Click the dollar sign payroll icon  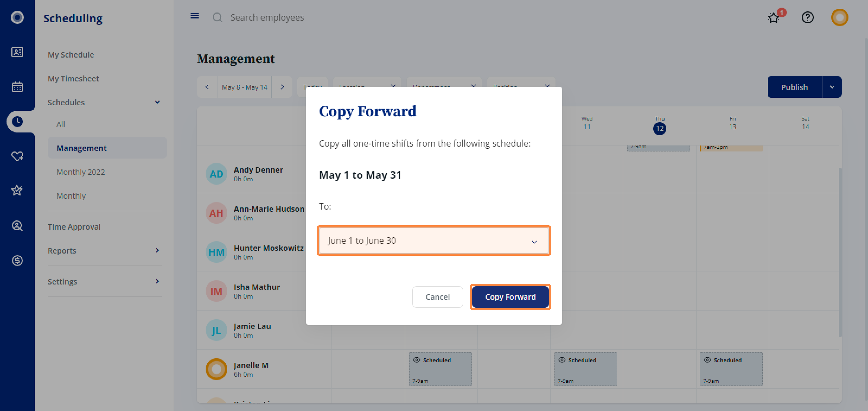(x=17, y=260)
